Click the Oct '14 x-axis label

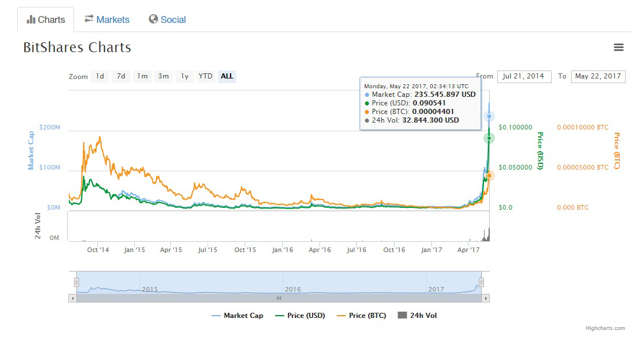pos(97,250)
